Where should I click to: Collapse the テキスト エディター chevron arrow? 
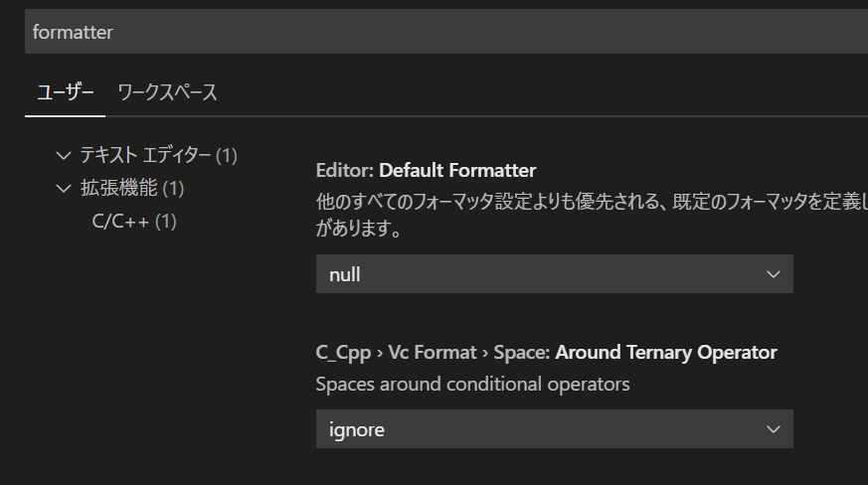pos(65,155)
